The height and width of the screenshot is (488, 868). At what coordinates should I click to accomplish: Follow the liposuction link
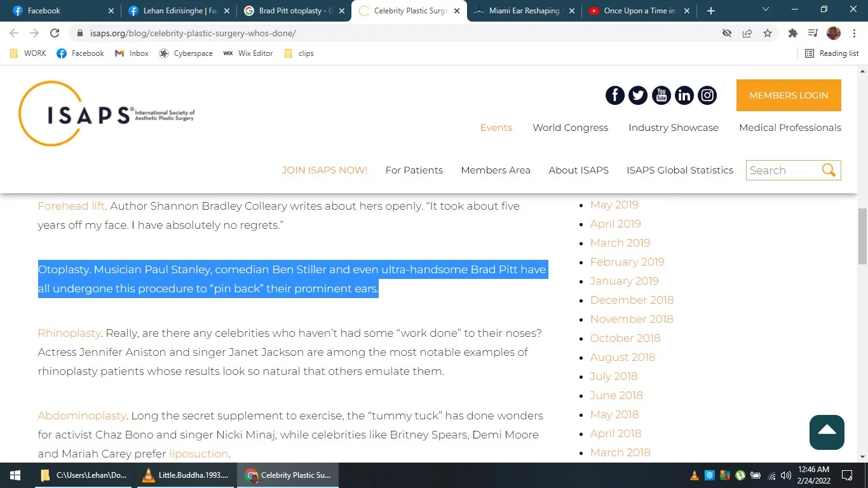[x=198, y=454]
